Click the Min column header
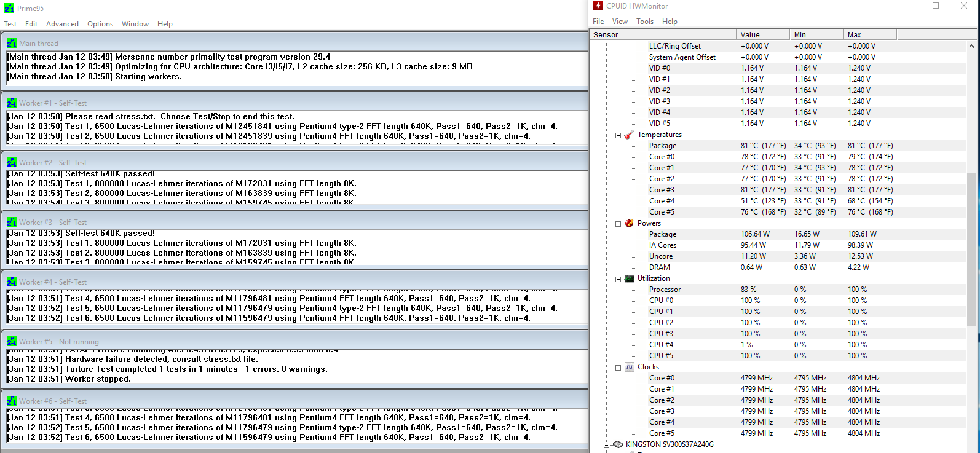Image resolution: width=980 pixels, height=453 pixels. (x=816, y=35)
